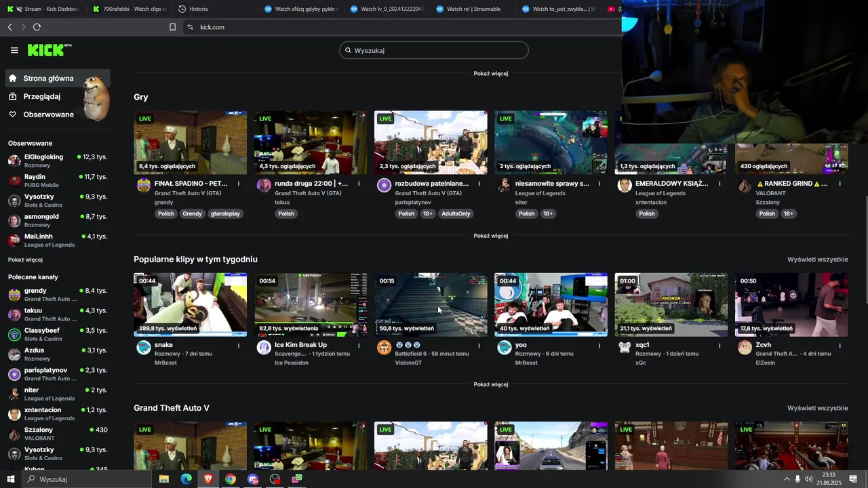
Task: Click the asmongold avatar in sidebar
Action: (x=14, y=220)
